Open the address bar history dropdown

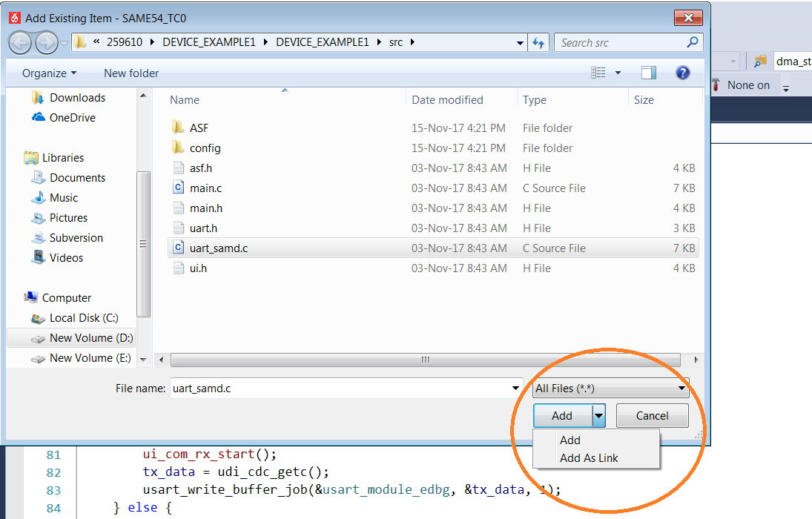point(520,43)
